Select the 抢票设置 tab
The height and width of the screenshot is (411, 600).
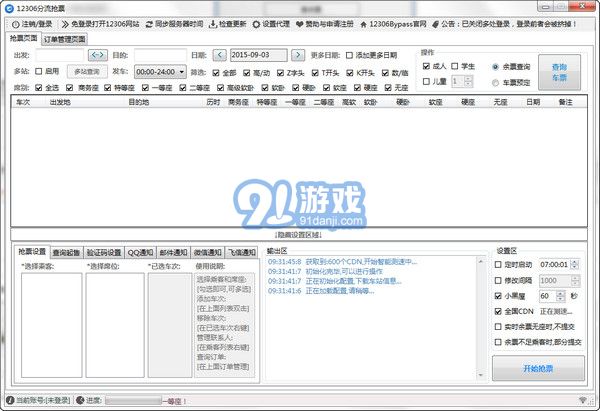coord(32,251)
